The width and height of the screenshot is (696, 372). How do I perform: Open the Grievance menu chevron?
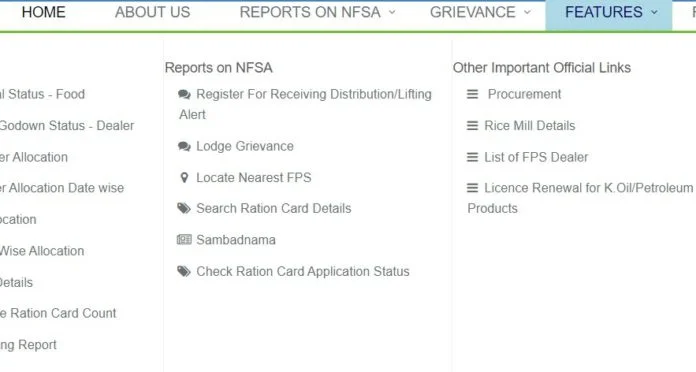527,12
